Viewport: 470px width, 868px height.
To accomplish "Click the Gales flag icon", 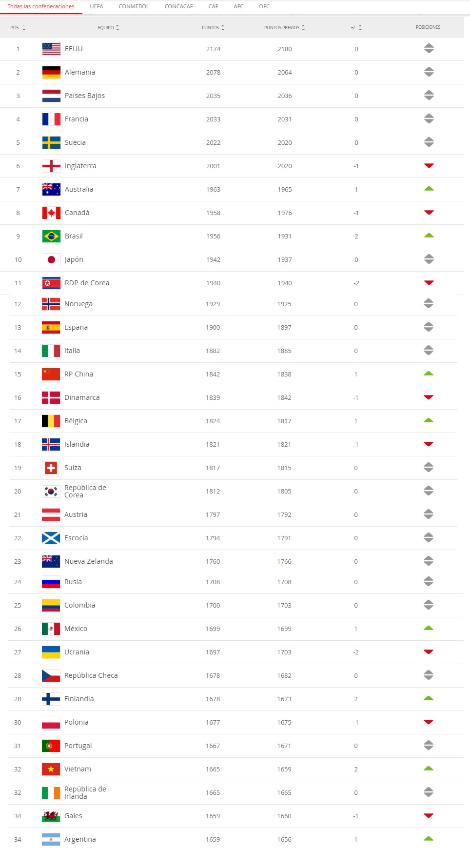I will tap(51, 816).
